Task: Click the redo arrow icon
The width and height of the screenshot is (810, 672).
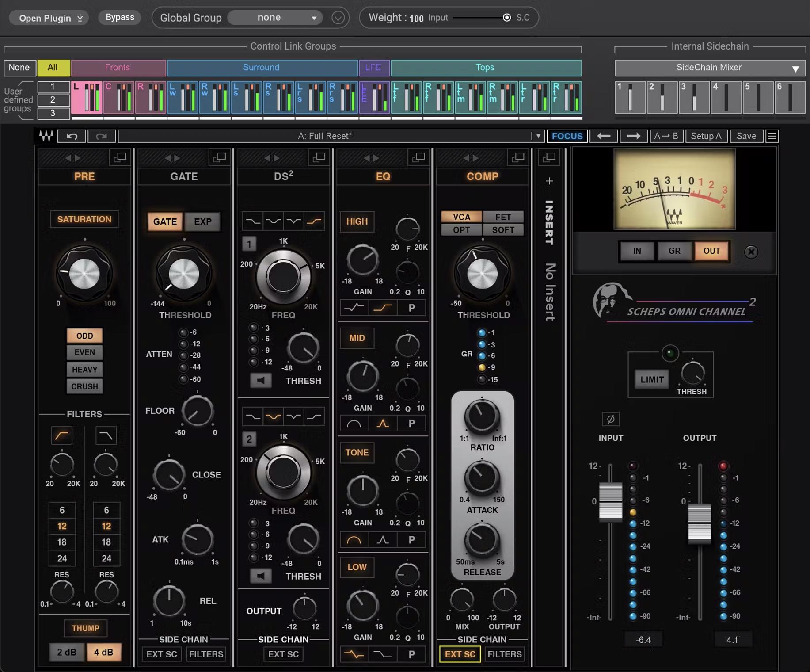Action: pos(102,136)
